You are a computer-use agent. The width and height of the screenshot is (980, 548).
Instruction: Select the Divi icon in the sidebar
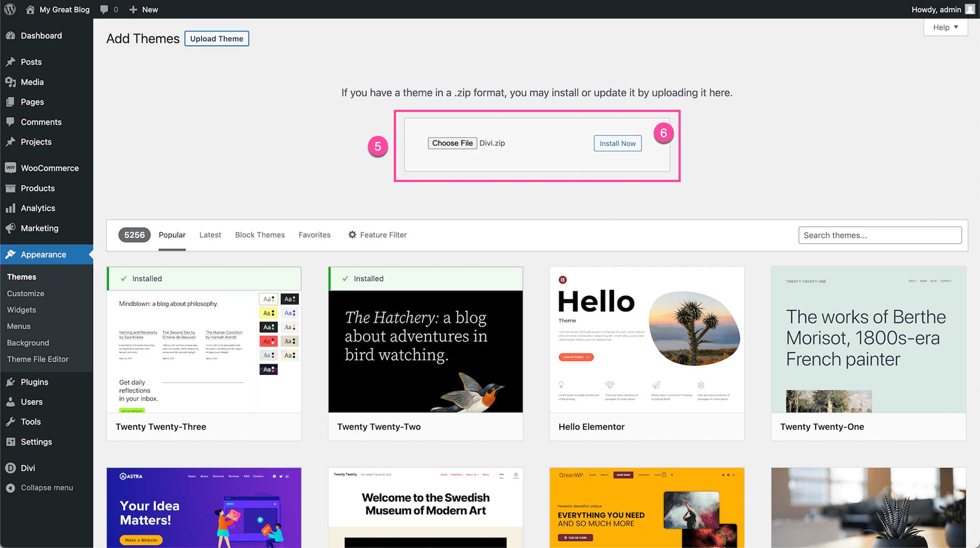pyautogui.click(x=10, y=467)
